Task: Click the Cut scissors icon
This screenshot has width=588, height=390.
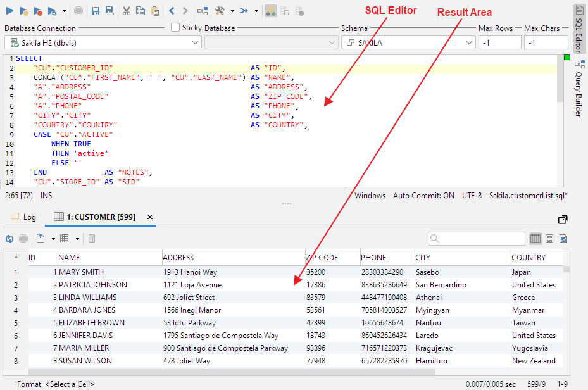Action: tap(126, 11)
